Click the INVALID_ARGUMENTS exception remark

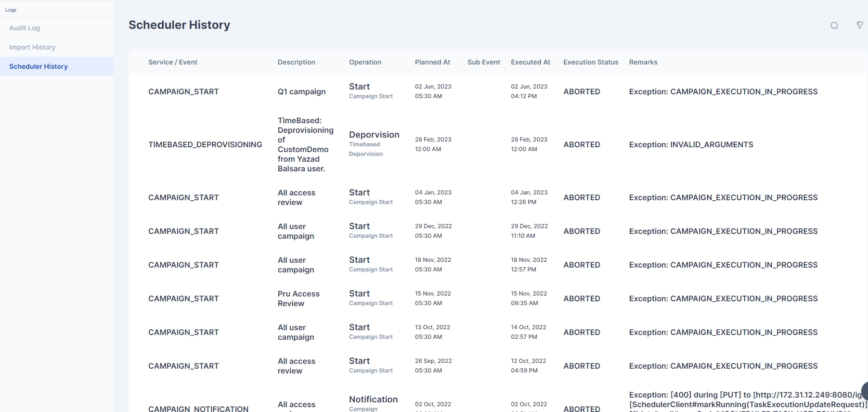point(691,144)
